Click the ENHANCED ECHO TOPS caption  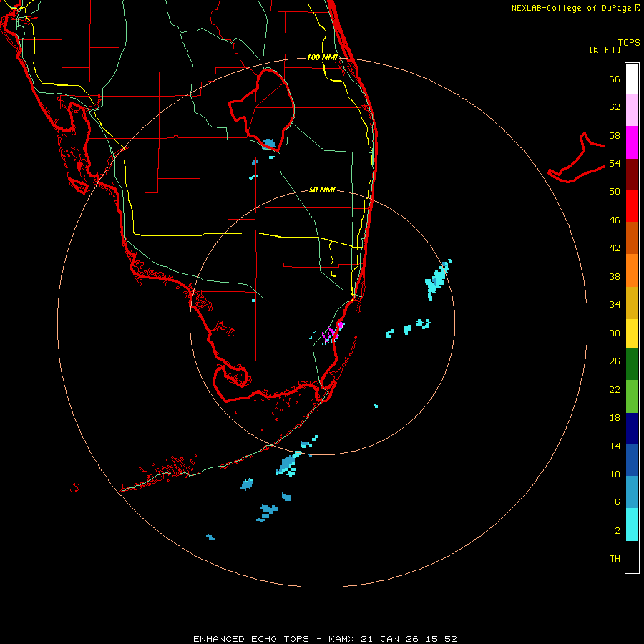pos(251,639)
